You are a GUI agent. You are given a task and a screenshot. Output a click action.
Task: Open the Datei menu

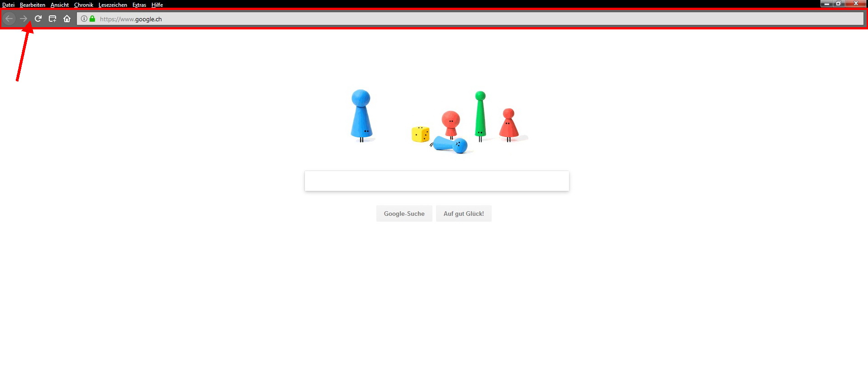8,5
